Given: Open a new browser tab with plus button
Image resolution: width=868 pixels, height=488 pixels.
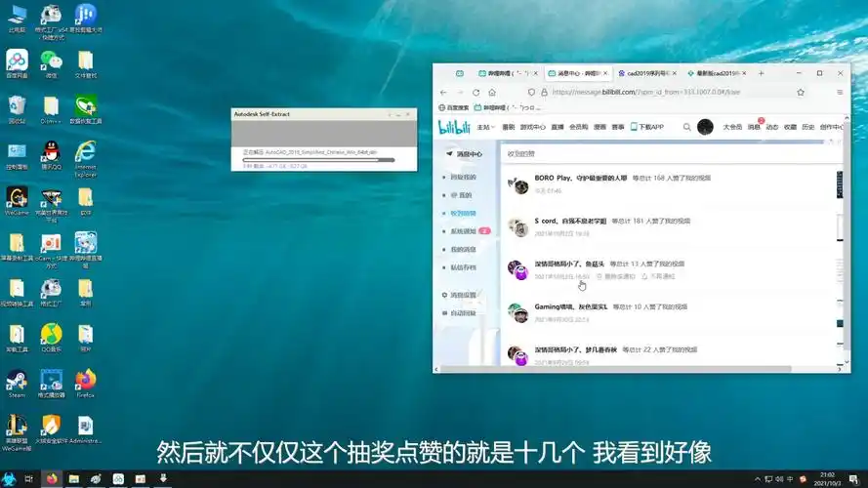Looking at the screenshot, I should (762, 73).
